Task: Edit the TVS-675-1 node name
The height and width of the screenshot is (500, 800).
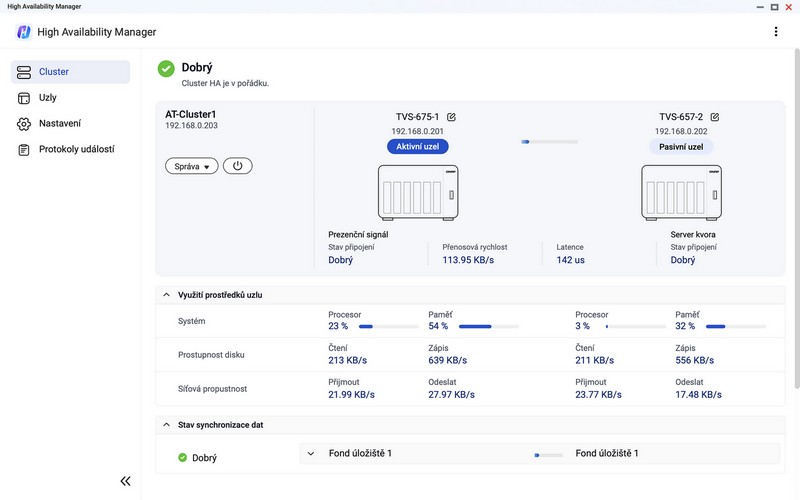Action: (x=451, y=117)
